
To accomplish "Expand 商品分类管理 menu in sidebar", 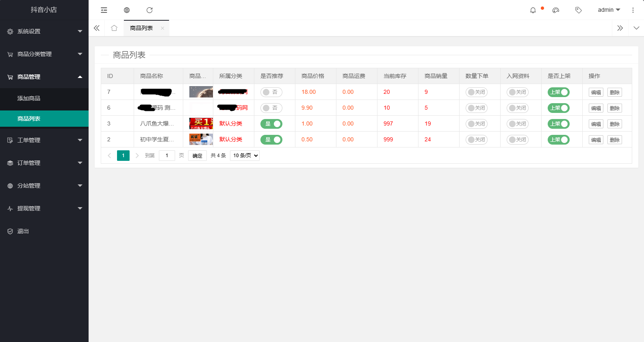I will [x=44, y=54].
